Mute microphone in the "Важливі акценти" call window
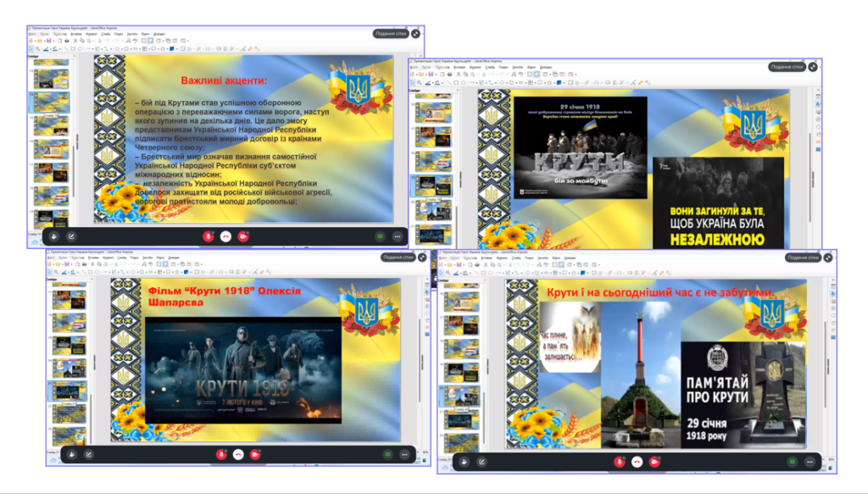 (x=208, y=237)
